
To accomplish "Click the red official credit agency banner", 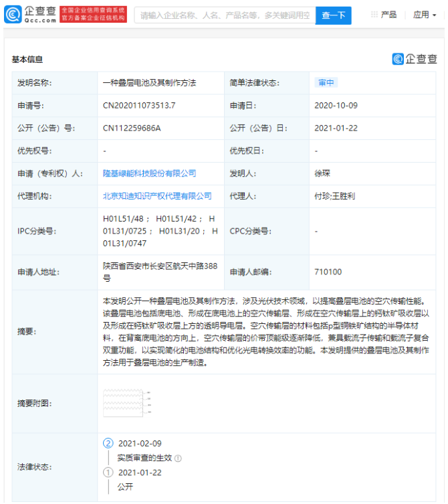I will pos(93,15).
